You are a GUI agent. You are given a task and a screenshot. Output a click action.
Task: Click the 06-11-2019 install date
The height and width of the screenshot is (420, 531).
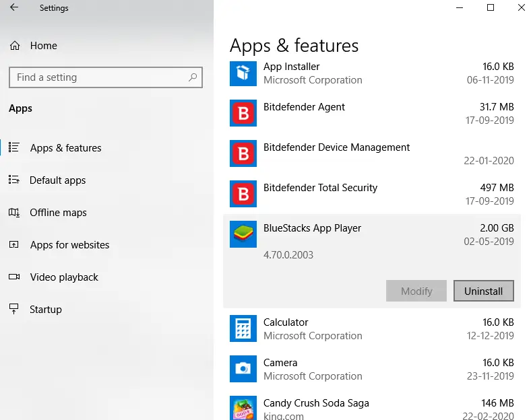(x=491, y=80)
